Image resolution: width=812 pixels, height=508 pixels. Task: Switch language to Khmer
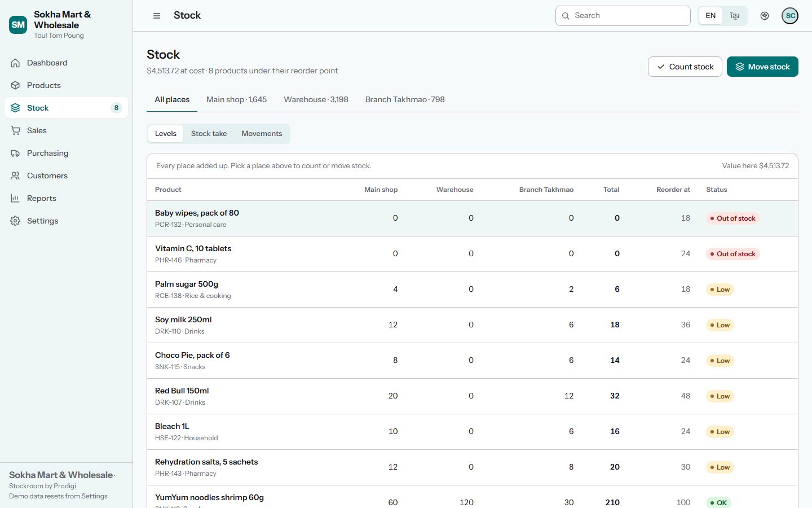735,16
